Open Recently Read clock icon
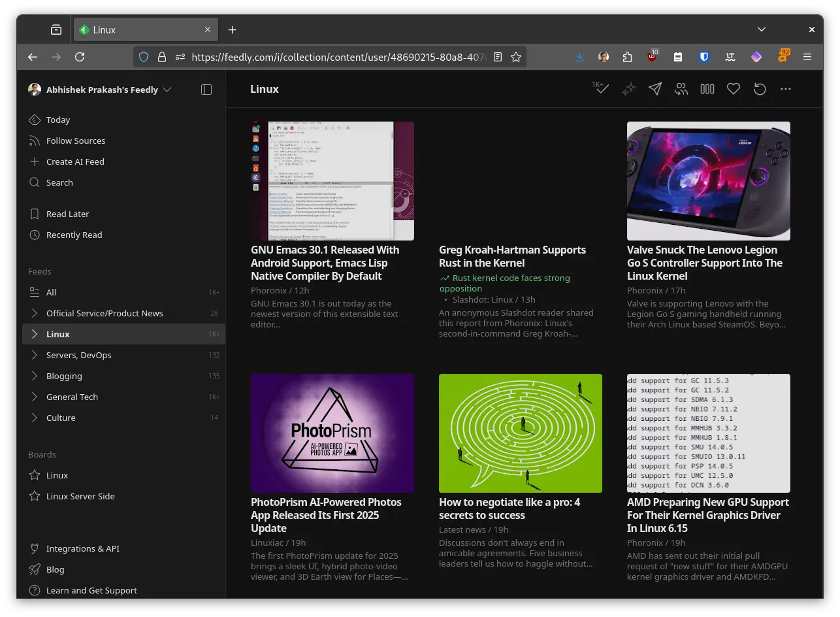 point(35,235)
